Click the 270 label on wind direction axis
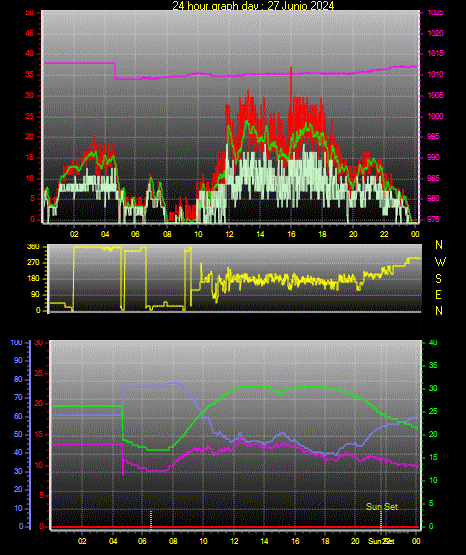 pos(34,263)
